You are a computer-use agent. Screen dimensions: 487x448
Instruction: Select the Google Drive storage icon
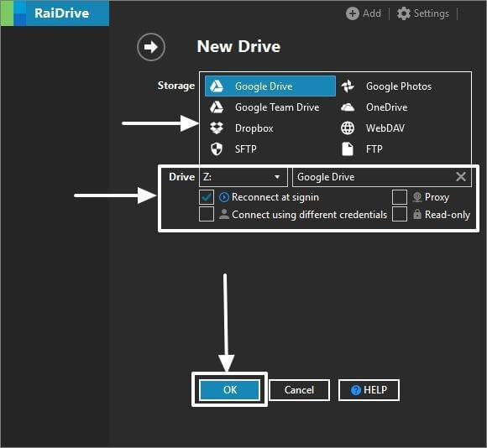coord(217,86)
